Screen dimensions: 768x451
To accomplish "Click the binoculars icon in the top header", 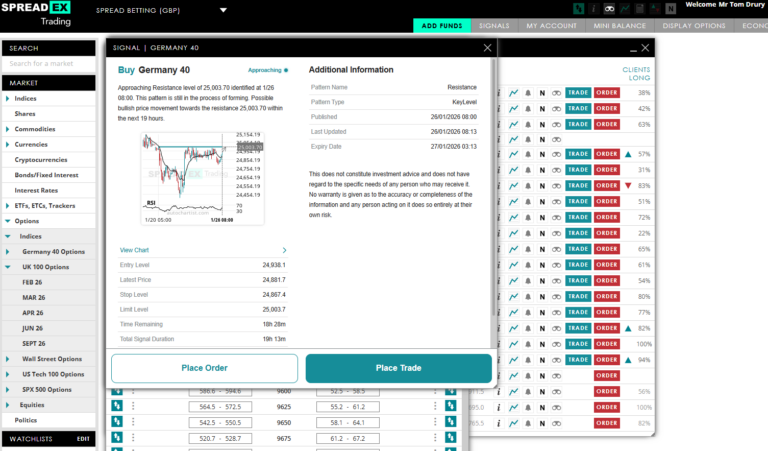I will (609, 9).
